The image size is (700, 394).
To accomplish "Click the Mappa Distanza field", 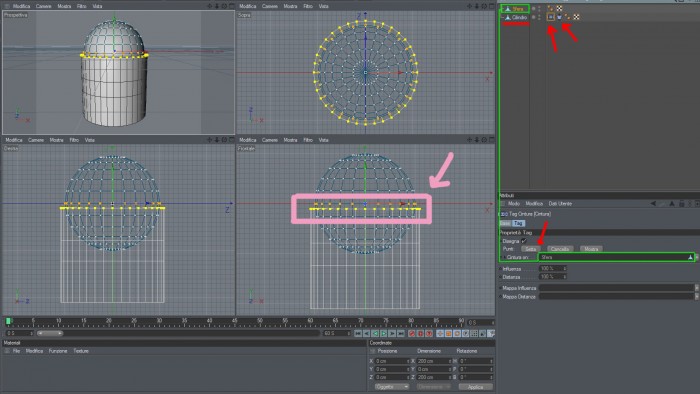I will point(617,297).
